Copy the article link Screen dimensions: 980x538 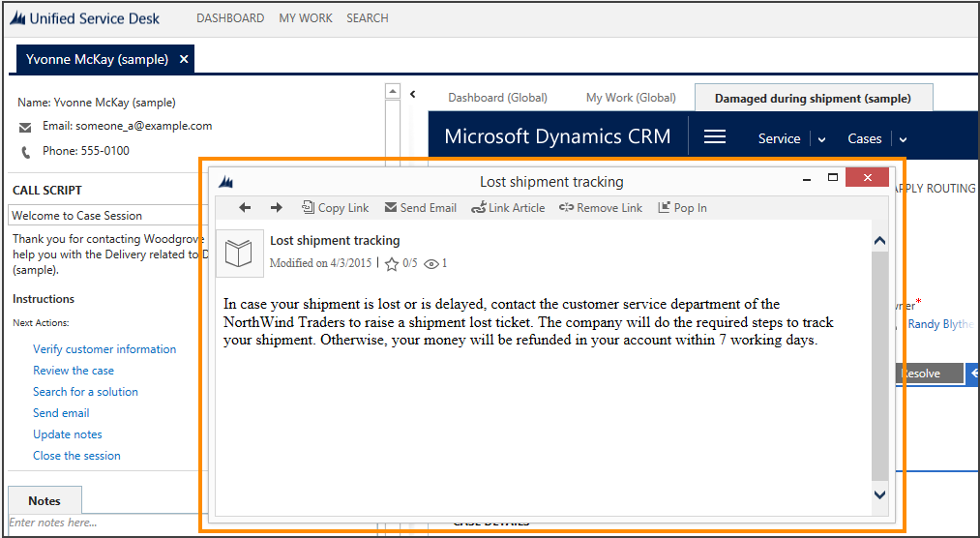[335, 207]
